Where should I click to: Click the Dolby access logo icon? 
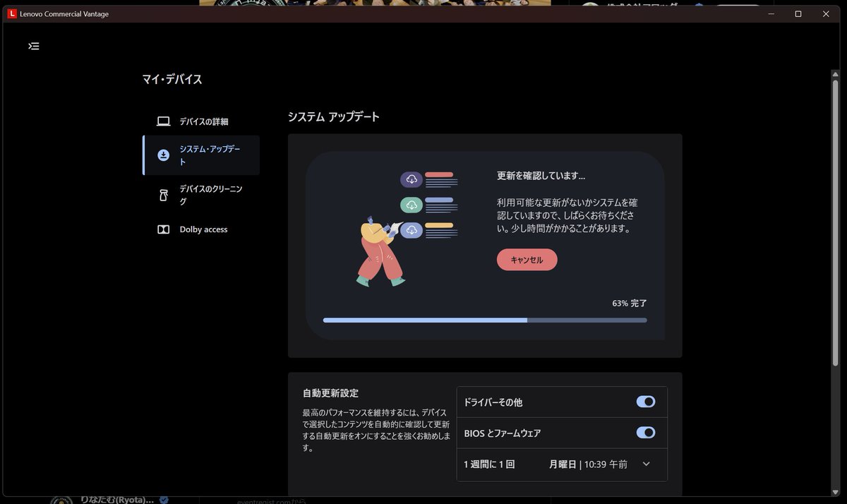(x=163, y=229)
